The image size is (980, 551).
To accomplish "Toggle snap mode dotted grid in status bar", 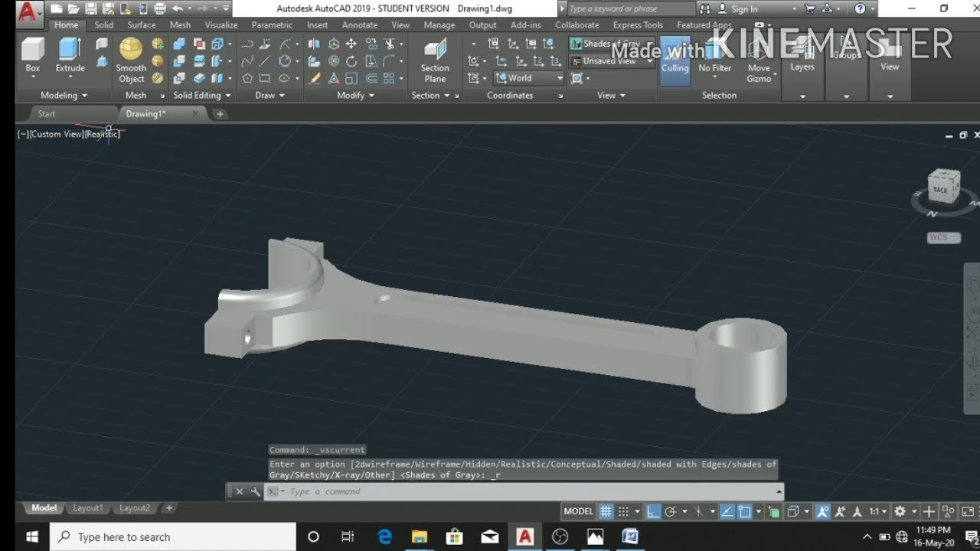I will point(624,511).
